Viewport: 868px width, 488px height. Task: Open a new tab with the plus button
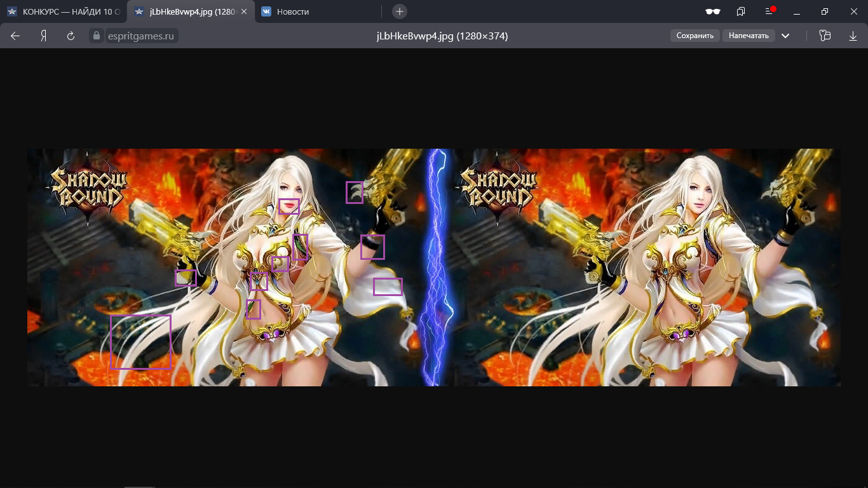[x=399, y=11]
